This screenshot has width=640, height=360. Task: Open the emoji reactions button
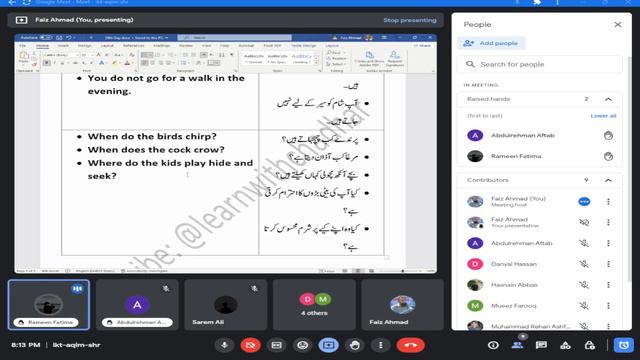click(302, 345)
